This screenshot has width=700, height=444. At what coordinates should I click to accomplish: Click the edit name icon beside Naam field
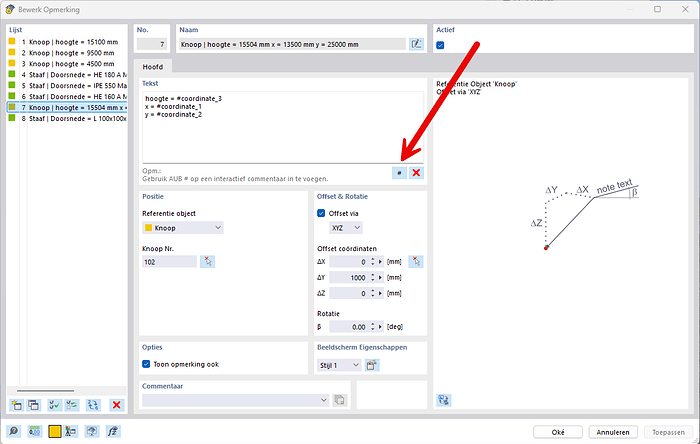(416, 44)
